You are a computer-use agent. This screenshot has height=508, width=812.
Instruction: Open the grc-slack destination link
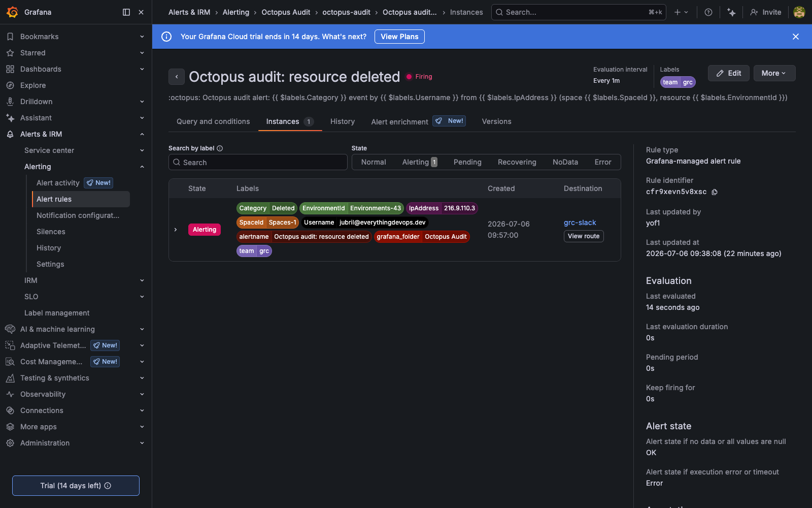580,223
